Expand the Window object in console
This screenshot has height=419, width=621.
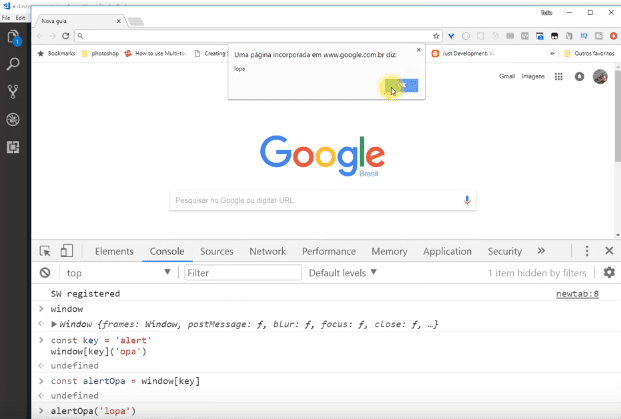(x=54, y=324)
